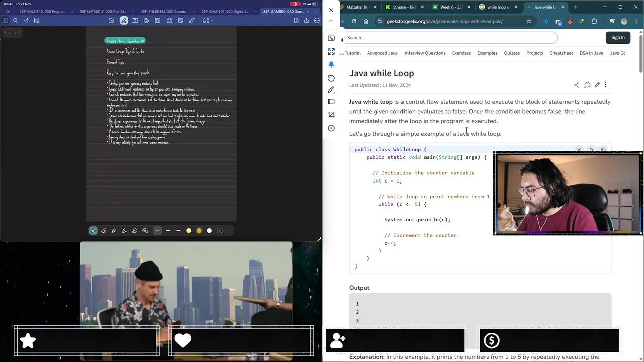644x362 pixels.
Task: Reload the GeeksforGeeks page
Action: click(x=354, y=21)
